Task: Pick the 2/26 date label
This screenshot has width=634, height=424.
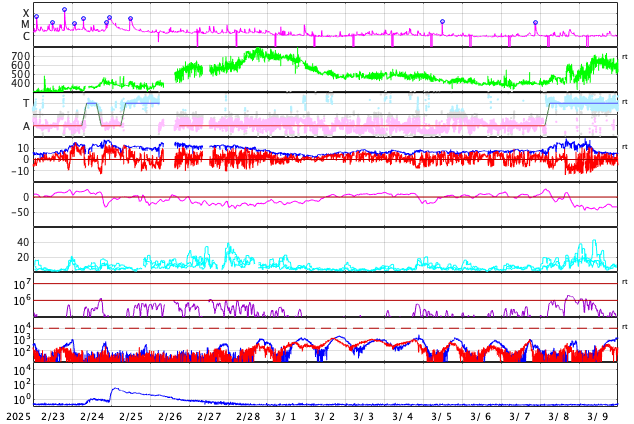Action: [x=170, y=416]
